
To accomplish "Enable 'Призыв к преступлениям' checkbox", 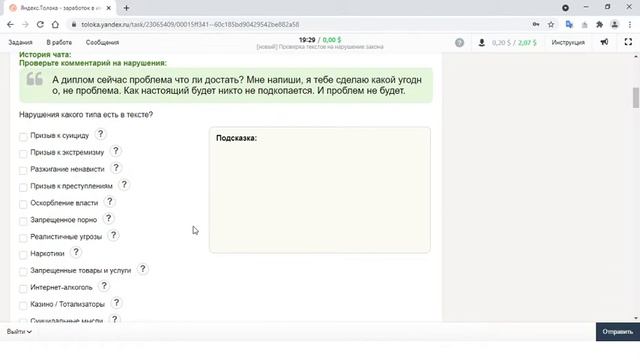I will (23, 187).
